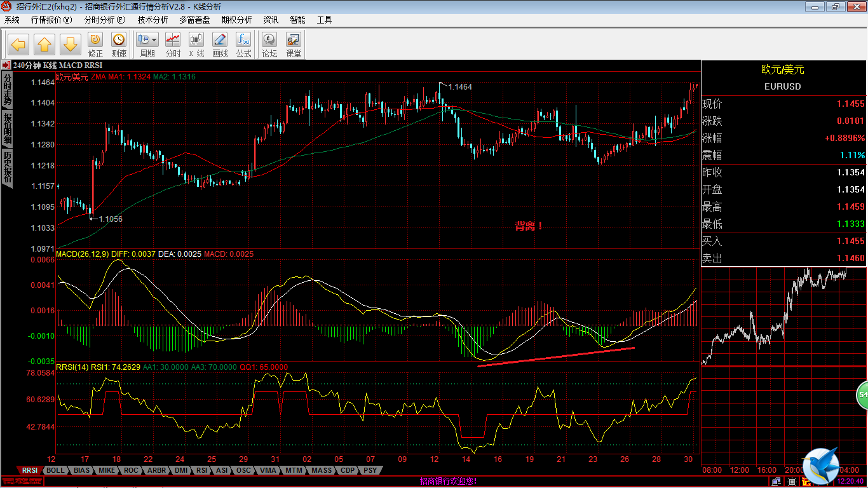Switch to the MIKE indicator tab

[x=107, y=470]
